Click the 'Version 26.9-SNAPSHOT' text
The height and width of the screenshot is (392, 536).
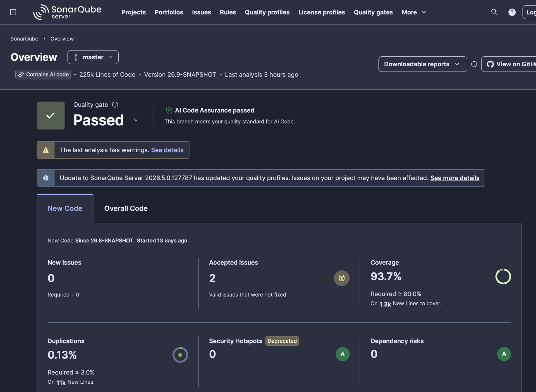click(180, 75)
